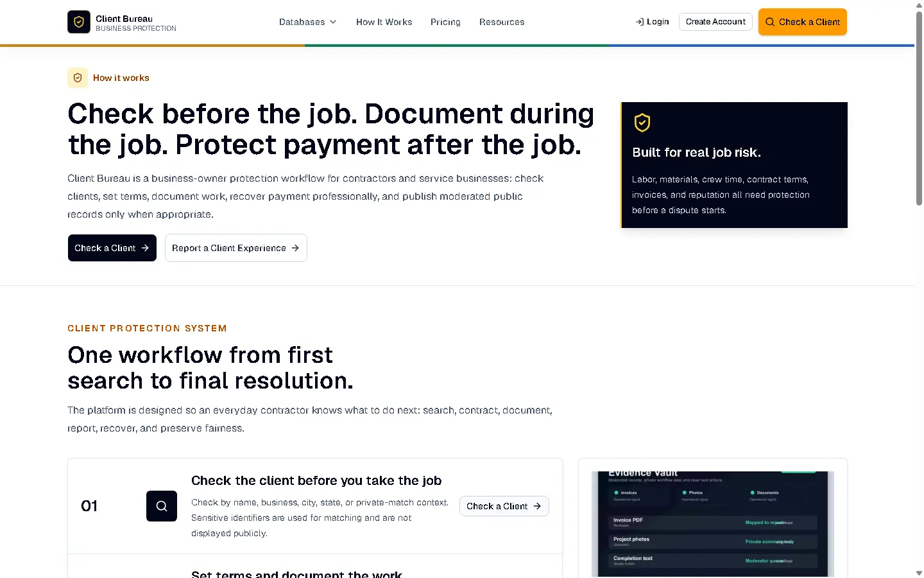Click the scrollbar up arrow
The image size is (924, 578).
919,4
